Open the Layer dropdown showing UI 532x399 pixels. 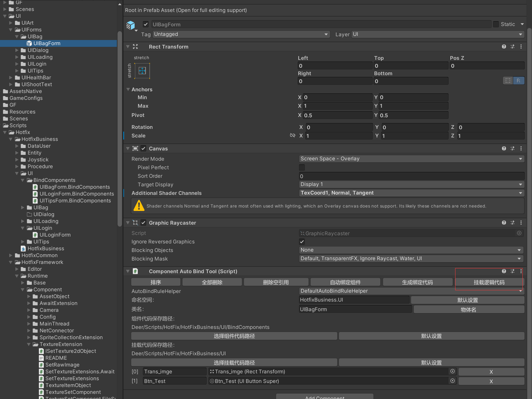[x=438, y=34]
